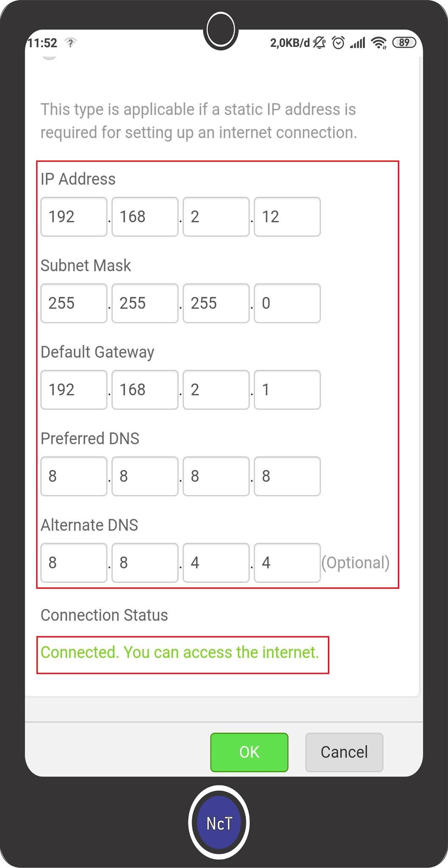This screenshot has height=868, width=448.
Task: Click the Cancel button
Action: pos(344,752)
